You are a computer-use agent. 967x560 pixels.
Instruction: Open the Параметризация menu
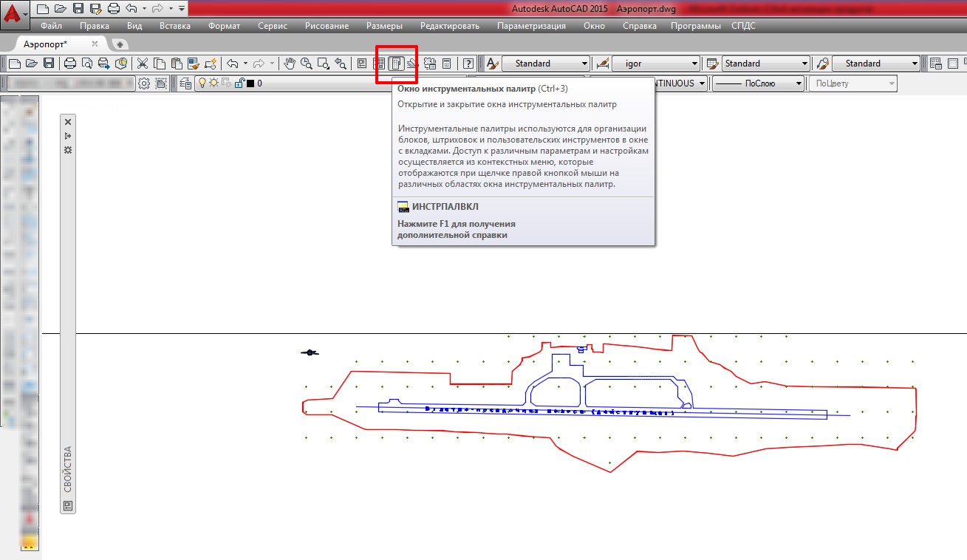531,26
